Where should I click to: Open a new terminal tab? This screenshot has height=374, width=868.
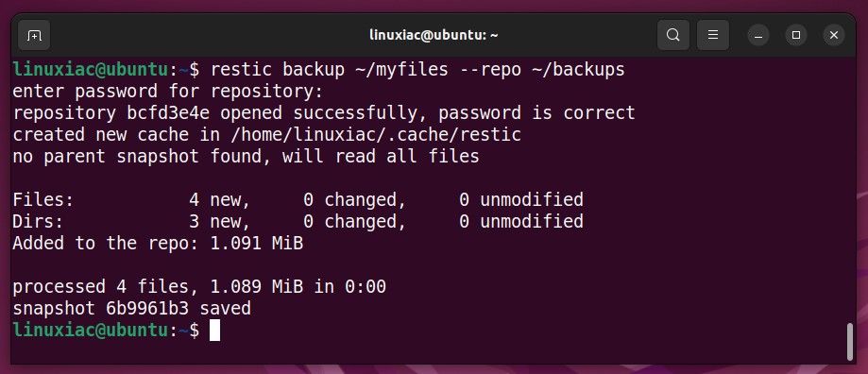tap(34, 35)
